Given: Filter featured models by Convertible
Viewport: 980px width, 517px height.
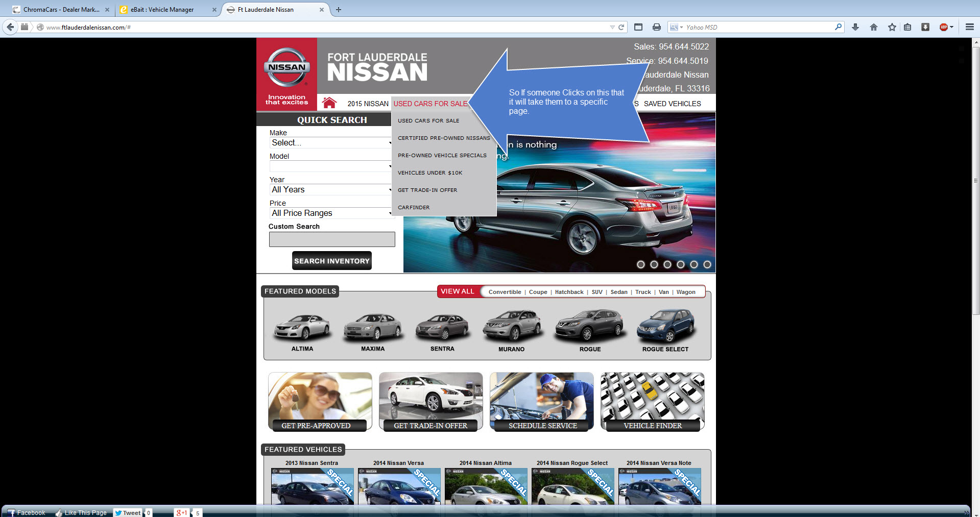Looking at the screenshot, I should coord(505,292).
